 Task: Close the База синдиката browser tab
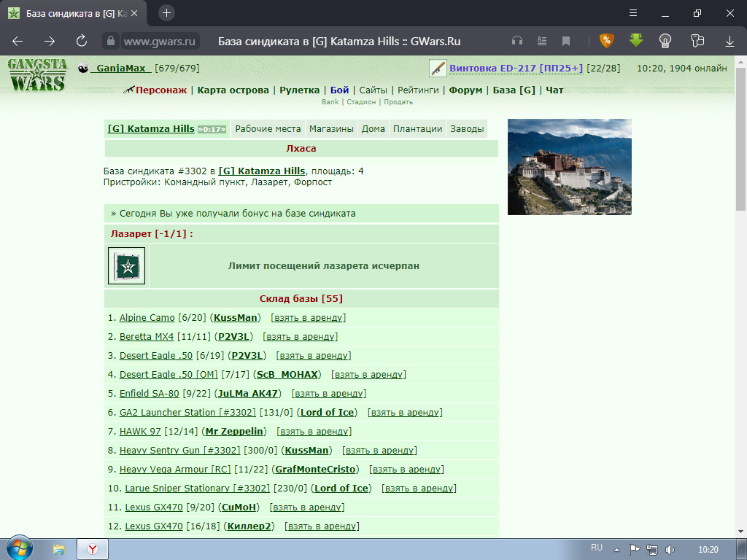(134, 13)
